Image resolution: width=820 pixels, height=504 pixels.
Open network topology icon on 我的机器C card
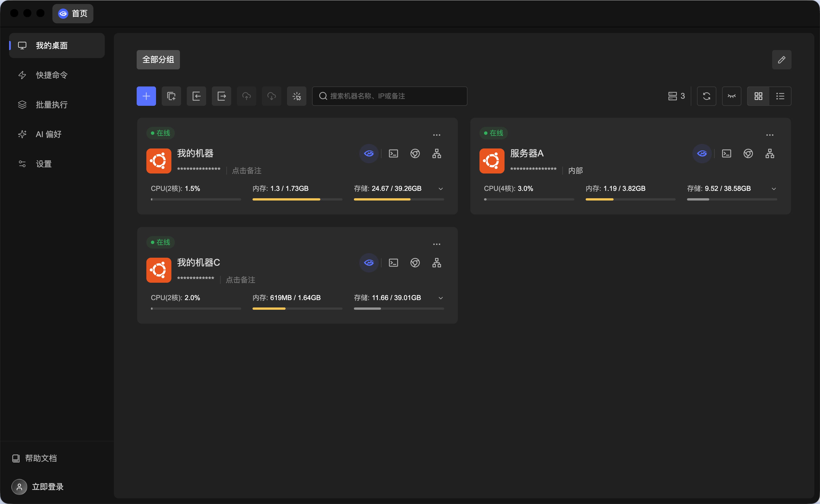pos(437,263)
